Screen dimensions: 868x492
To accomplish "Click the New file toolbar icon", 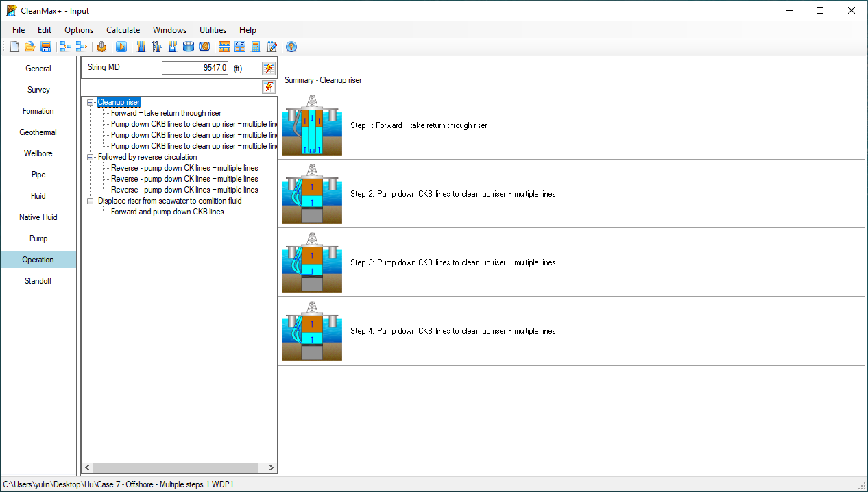I will (14, 47).
